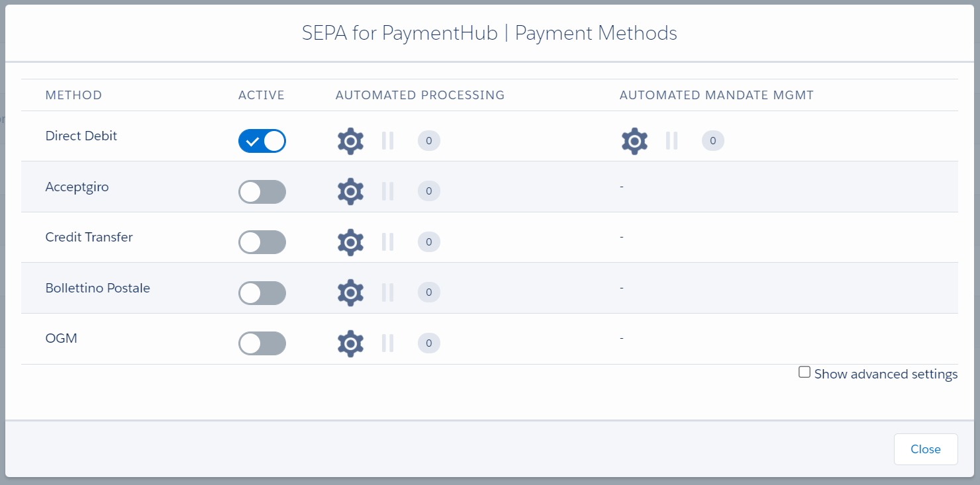980x485 pixels.
Task: Pause Bollettino Postale automated processing
Action: pos(387,292)
